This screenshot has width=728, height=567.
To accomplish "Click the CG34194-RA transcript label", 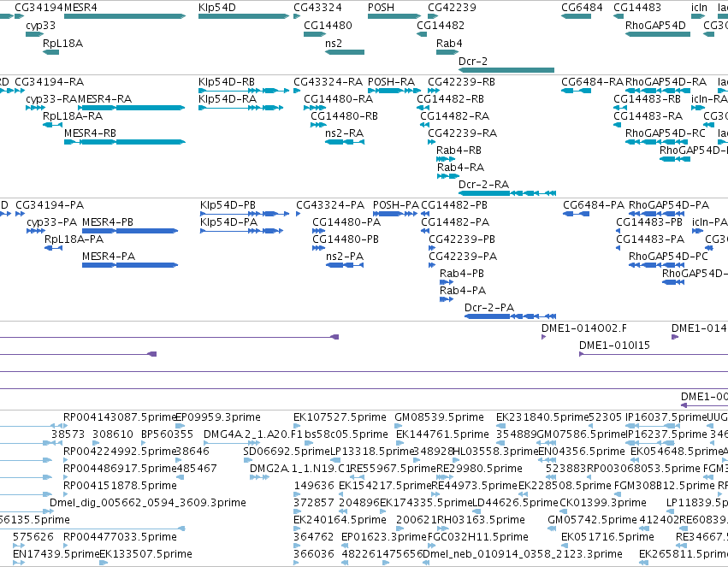I will 50,82.
